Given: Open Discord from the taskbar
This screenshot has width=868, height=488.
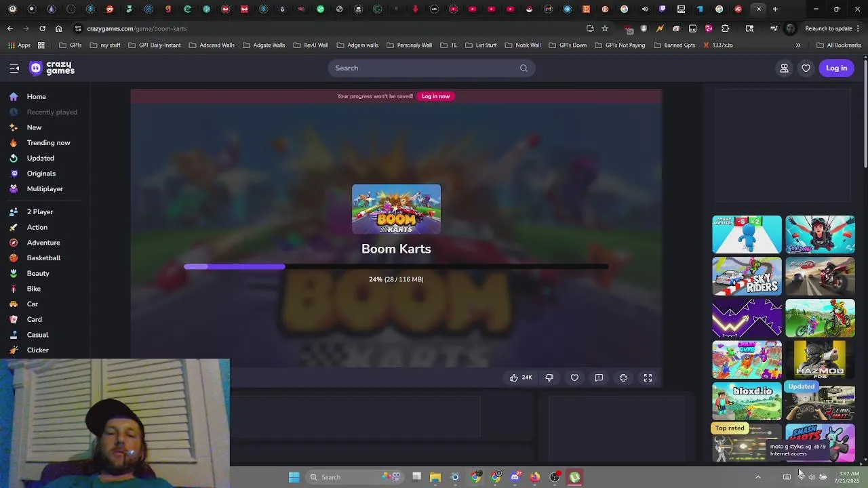Looking at the screenshot, I should pos(515,477).
